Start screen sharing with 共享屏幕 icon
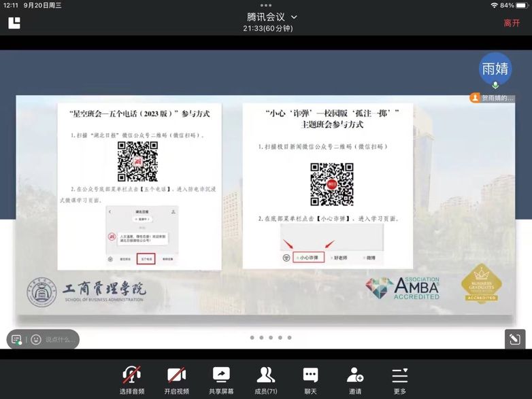Viewport: 532px width, 399px height. pos(221,375)
